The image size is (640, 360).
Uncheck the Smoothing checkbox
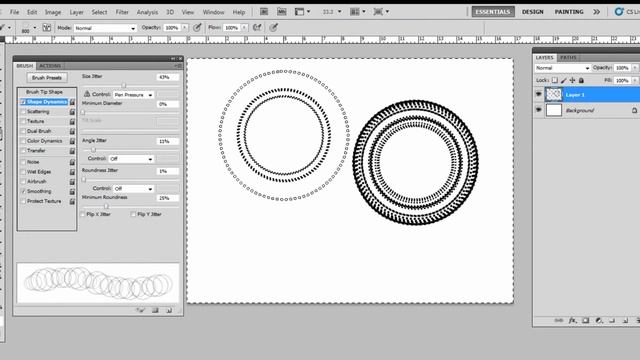(x=23, y=191)
